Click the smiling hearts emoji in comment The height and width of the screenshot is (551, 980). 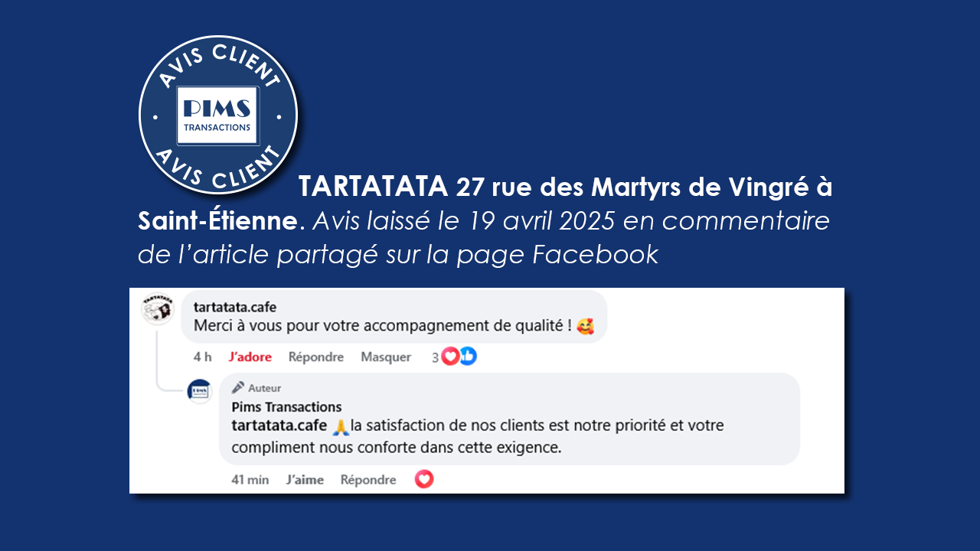tap(586, 326)
